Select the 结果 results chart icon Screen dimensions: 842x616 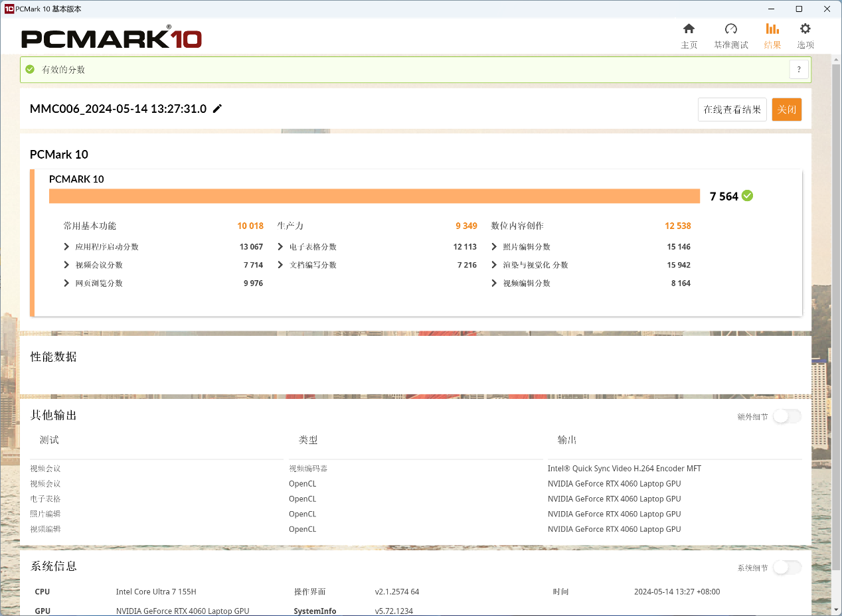pos(772,29)
